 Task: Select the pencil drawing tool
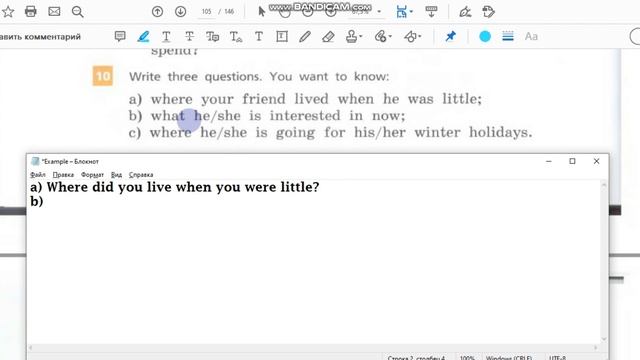305,36
